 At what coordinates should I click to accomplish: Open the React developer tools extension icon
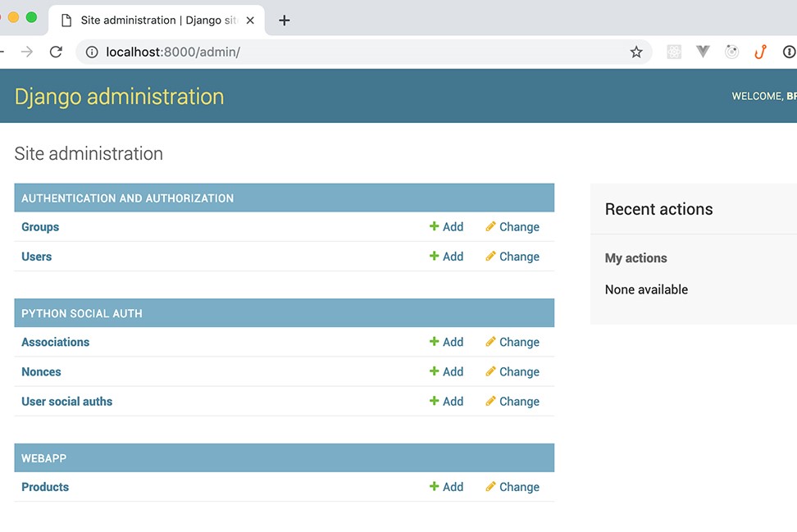click(x=674, y=52)
